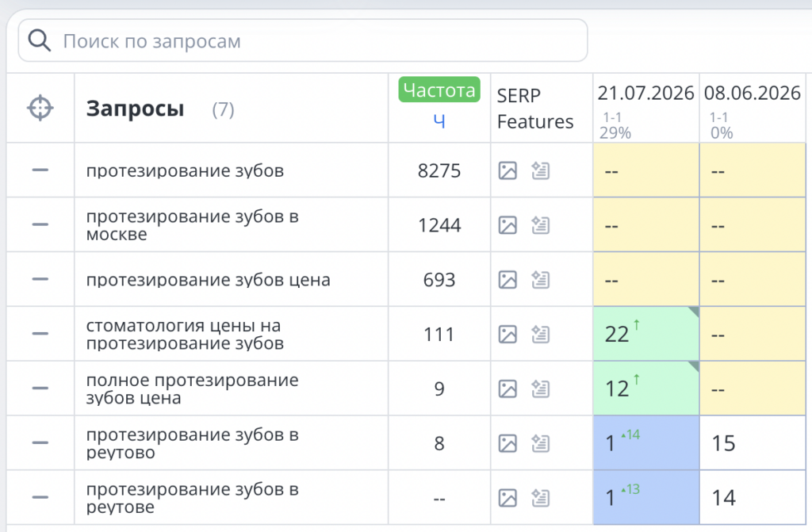Viewport: 812px width, 532px height.
Task: Click the green position cell showing 12
Action: coord(645,388)
